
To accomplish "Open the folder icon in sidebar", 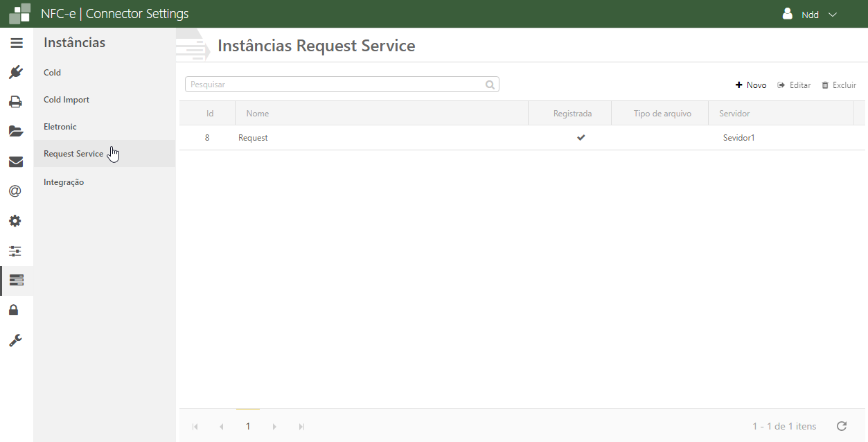I will pos(16,132).
